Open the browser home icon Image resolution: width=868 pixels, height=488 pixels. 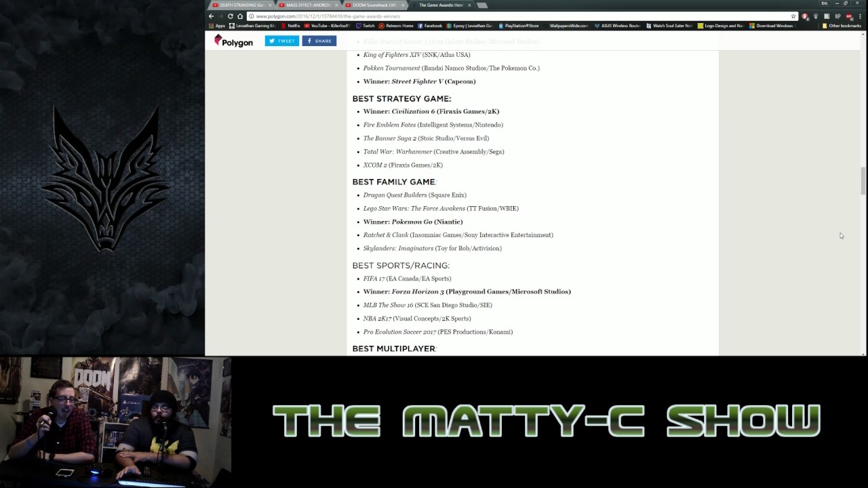point(240,16)
